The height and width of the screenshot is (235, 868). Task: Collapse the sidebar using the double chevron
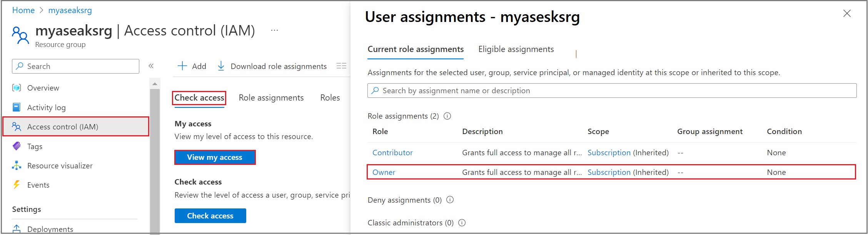click(x=152, y=66)
